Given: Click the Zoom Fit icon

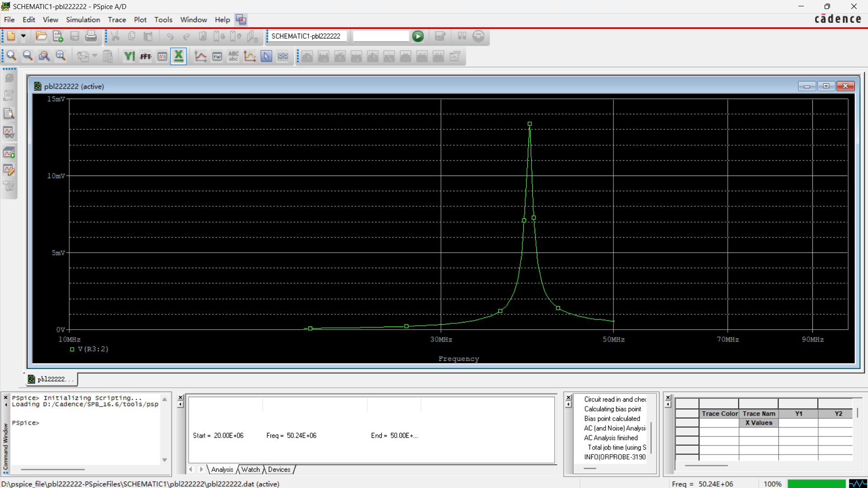Looking at the screenshot, I should 60,56.
